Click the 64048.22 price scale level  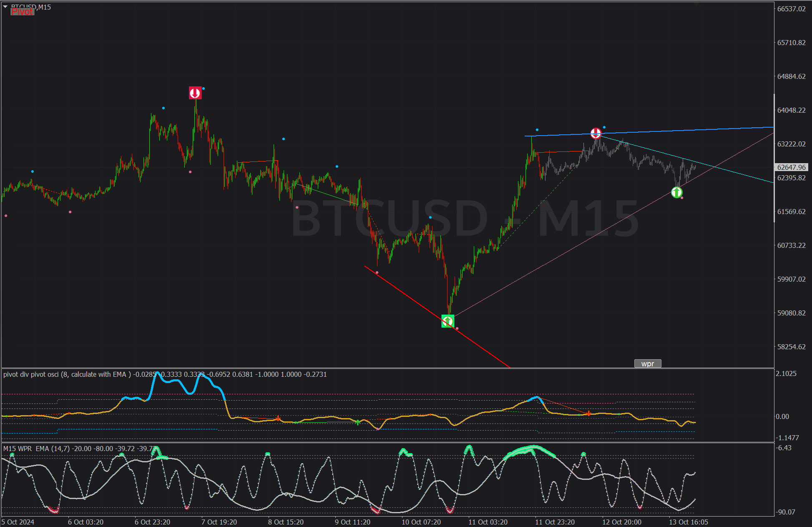point(791,110)
